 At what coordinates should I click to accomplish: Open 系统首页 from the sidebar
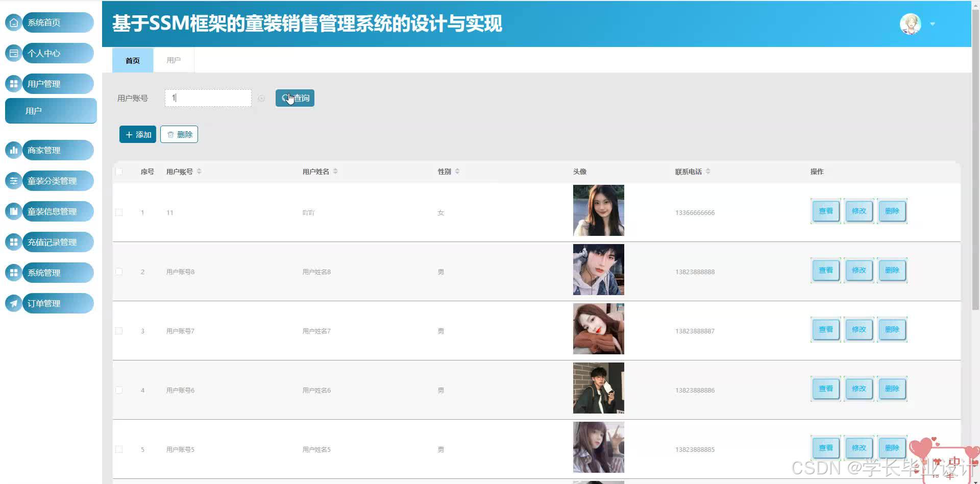[x=58, y=22]
